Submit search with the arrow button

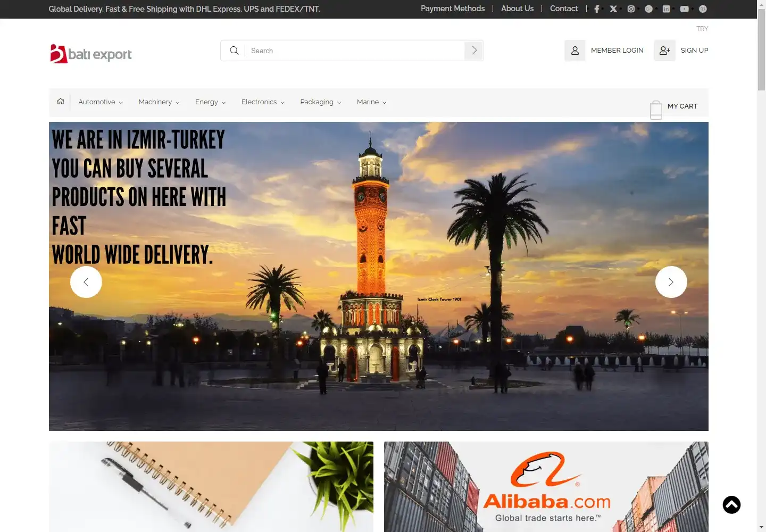coord(474,51)
